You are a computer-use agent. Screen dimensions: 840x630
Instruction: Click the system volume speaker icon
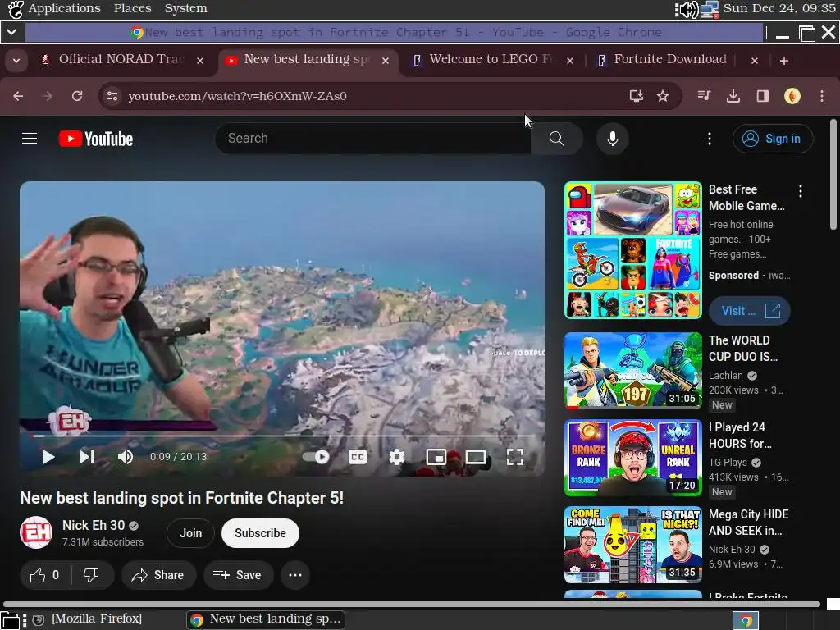coord(687,9)
